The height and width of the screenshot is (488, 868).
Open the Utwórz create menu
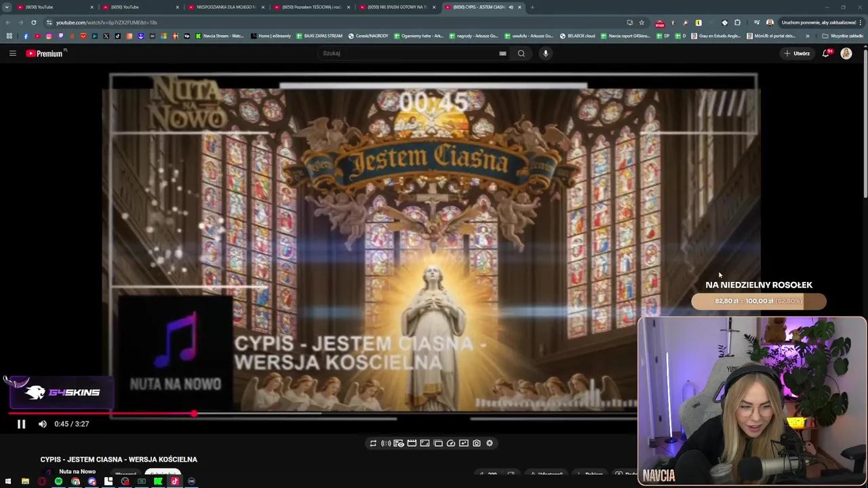coord(797,53)
